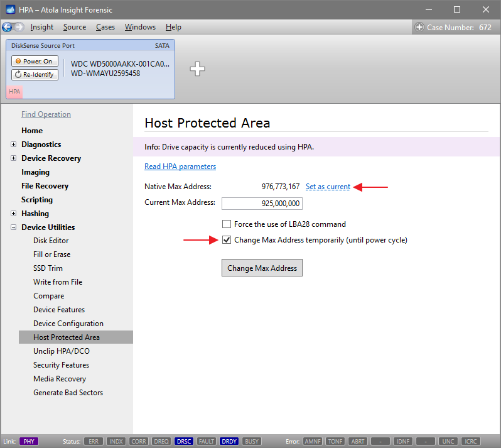Click the DRDY status indicator

coord(229,442)
